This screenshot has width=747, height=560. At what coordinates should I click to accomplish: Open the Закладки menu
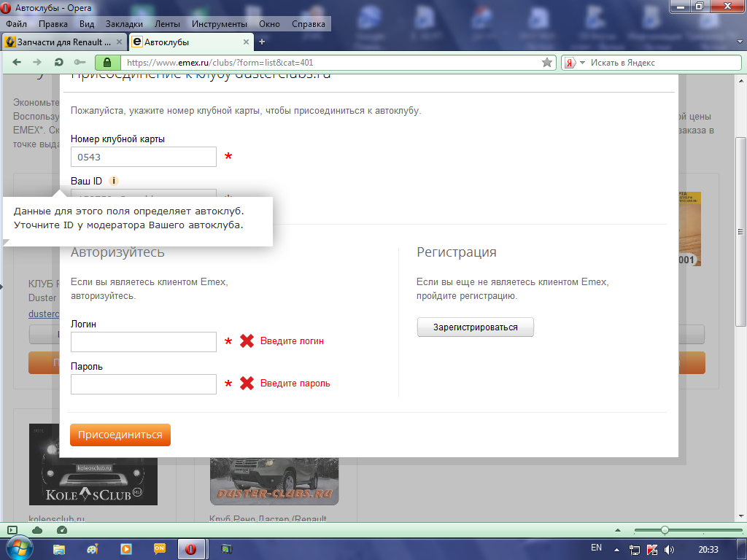click(x=124, y=24)
